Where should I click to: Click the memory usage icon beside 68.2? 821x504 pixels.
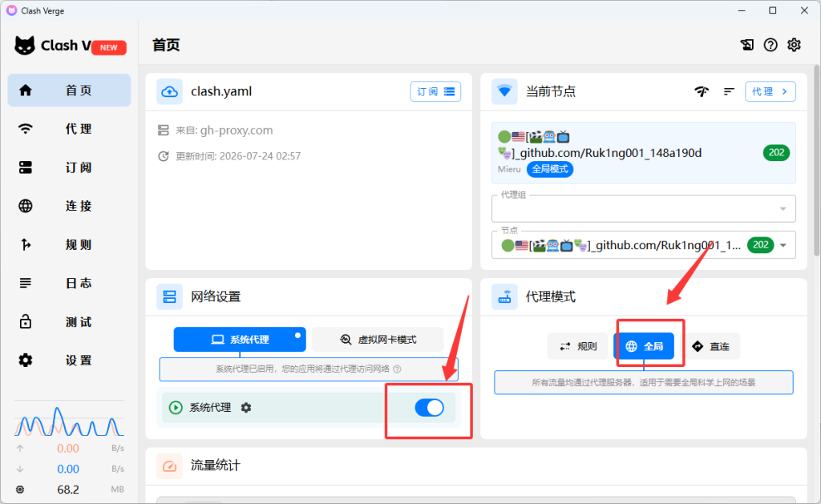[20, 490]
